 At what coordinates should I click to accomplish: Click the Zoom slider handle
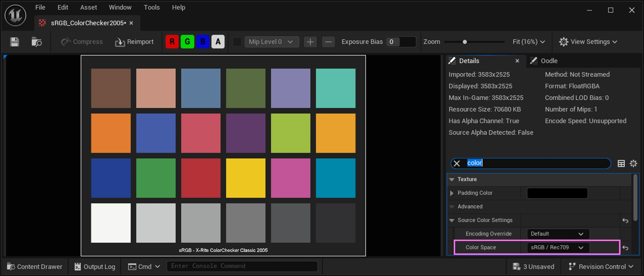(x=465, y=42)
